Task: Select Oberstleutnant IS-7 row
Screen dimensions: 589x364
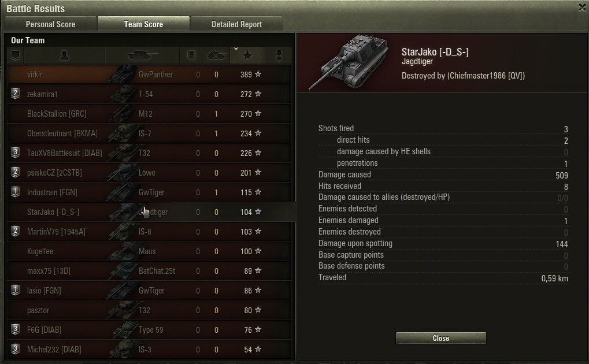Action: [x=149, y=133]
